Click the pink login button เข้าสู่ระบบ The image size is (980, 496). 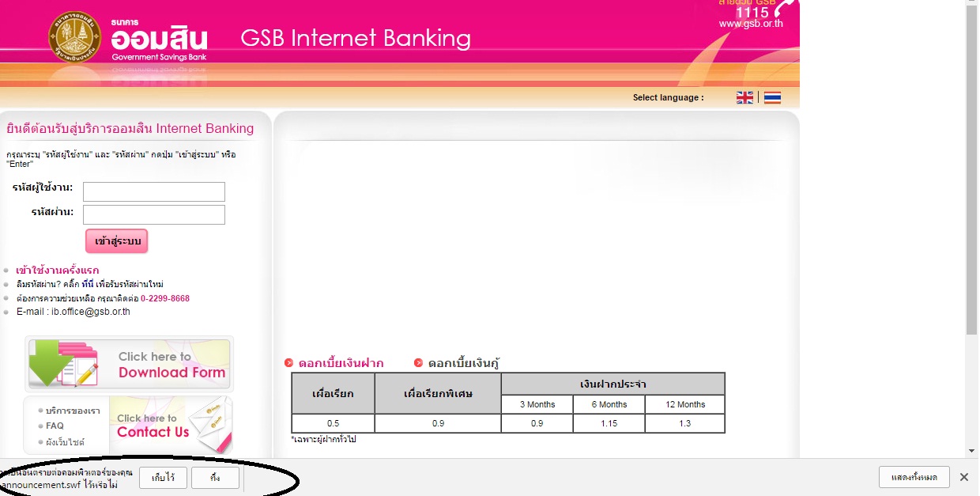pos(117,241)
